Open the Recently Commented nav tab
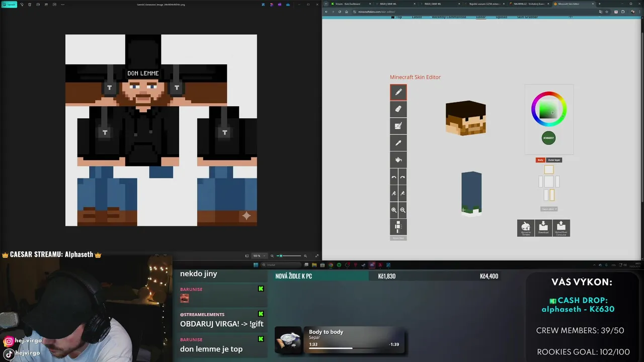 449,17
